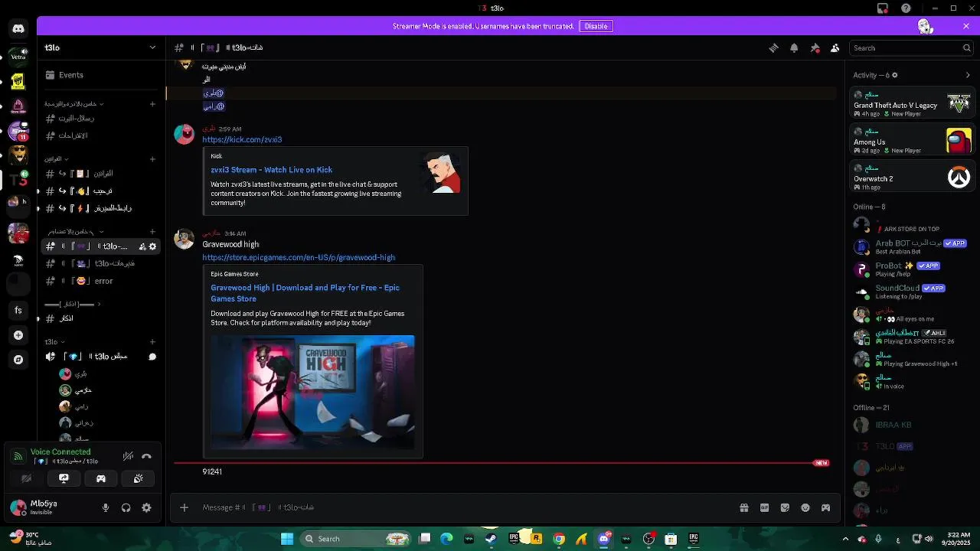The height and width of the screenshot is (551, 980).
Task: Open channel notification settings bell
Action: coord(794,47)
